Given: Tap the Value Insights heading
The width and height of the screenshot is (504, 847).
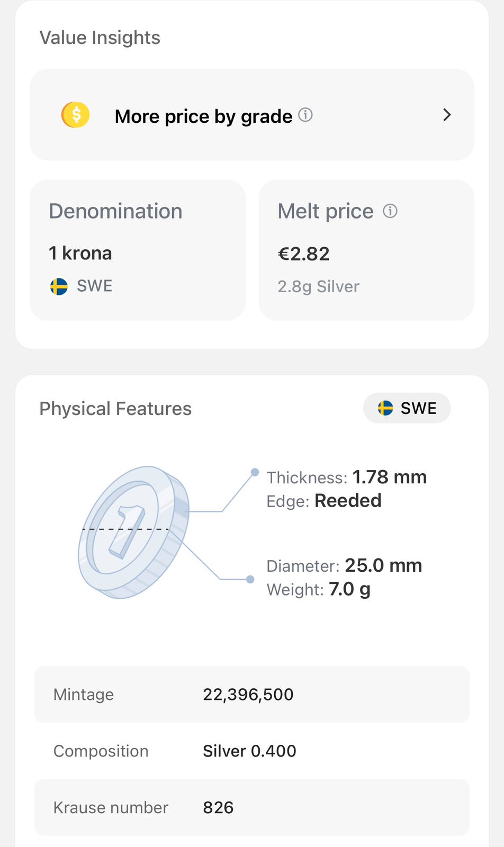Looking at the screenshot, I should [x=100, y=38].
